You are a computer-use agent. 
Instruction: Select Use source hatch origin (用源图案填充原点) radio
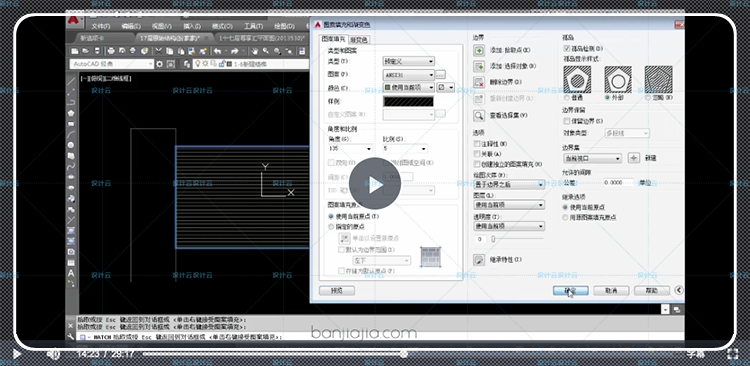(x=565, y=217)
